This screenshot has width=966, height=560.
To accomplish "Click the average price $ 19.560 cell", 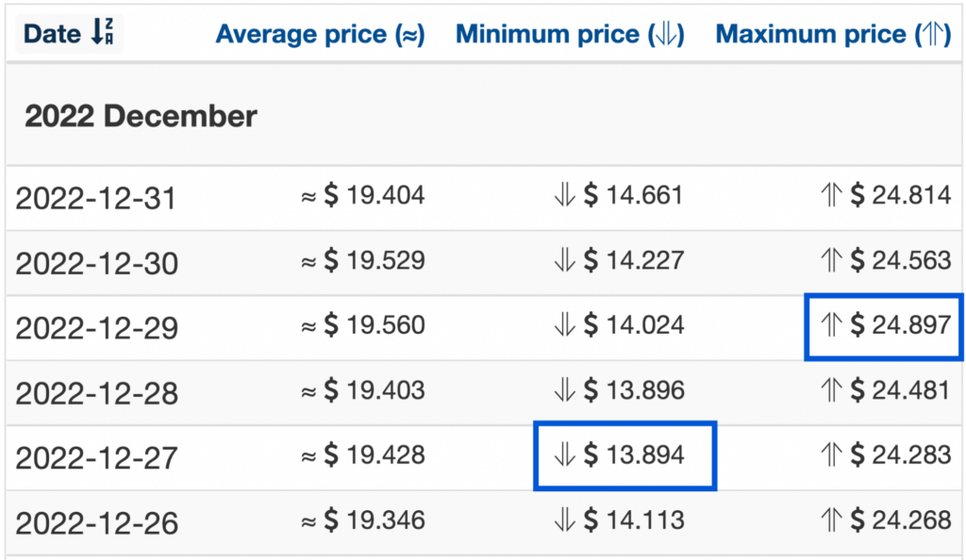I will [363, 325].
